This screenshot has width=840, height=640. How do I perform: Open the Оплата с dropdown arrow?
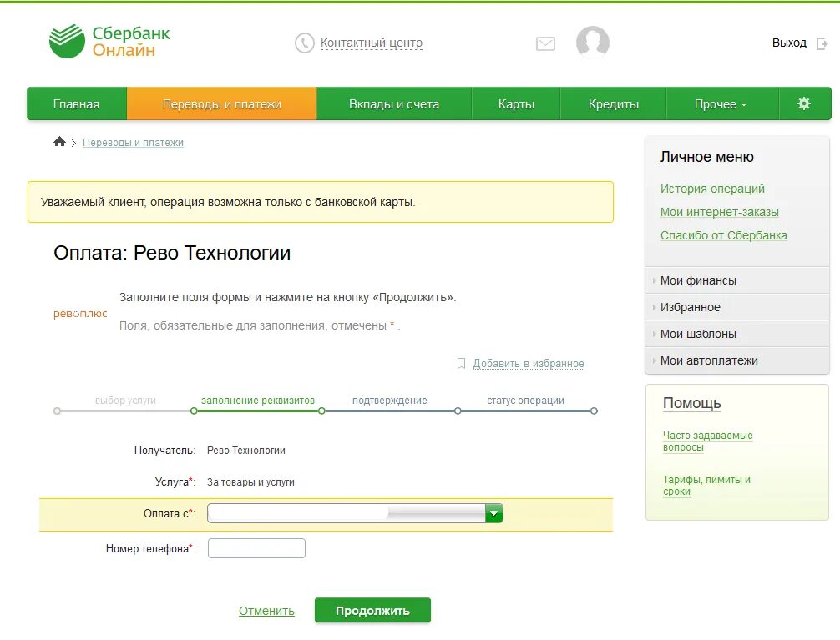pos(494,513)
